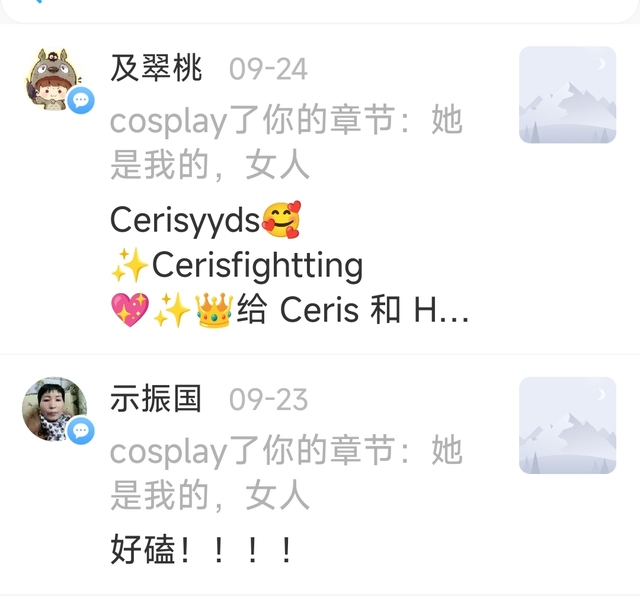Click the 09-24 date stamp

[268, 69]
